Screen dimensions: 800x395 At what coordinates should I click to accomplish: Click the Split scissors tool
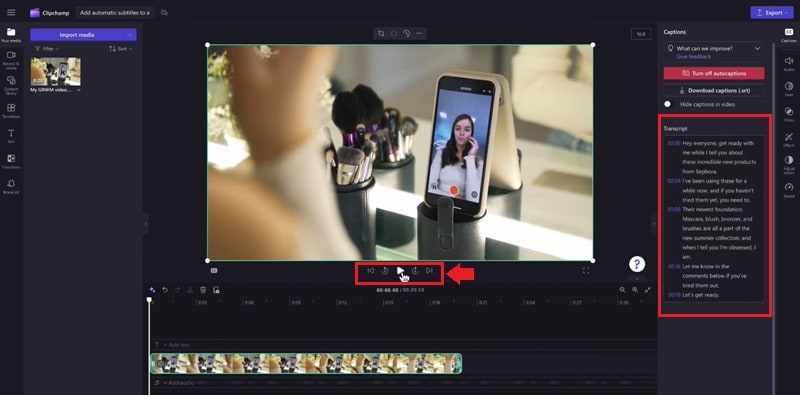(x=190, y=290)
